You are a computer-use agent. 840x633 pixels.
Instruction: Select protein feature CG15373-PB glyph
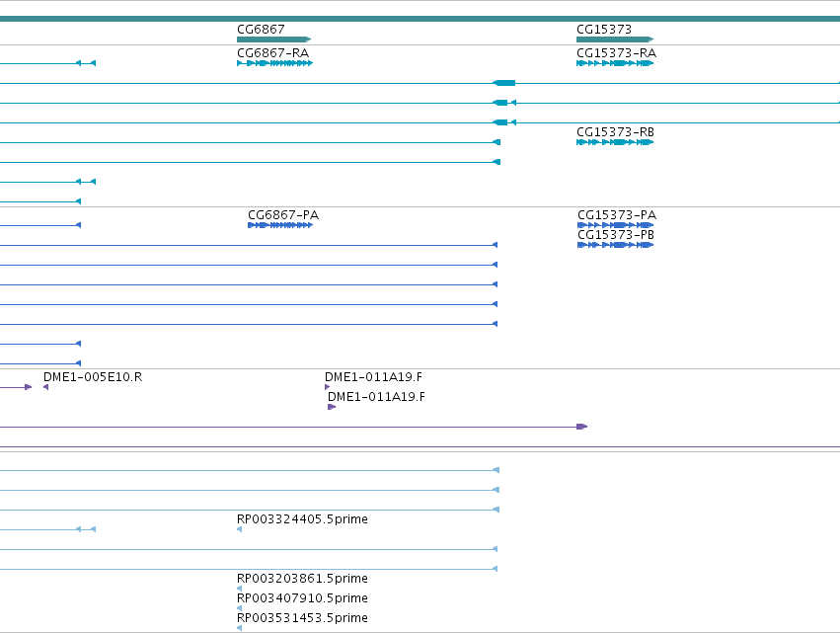click(x=616, y=245)
